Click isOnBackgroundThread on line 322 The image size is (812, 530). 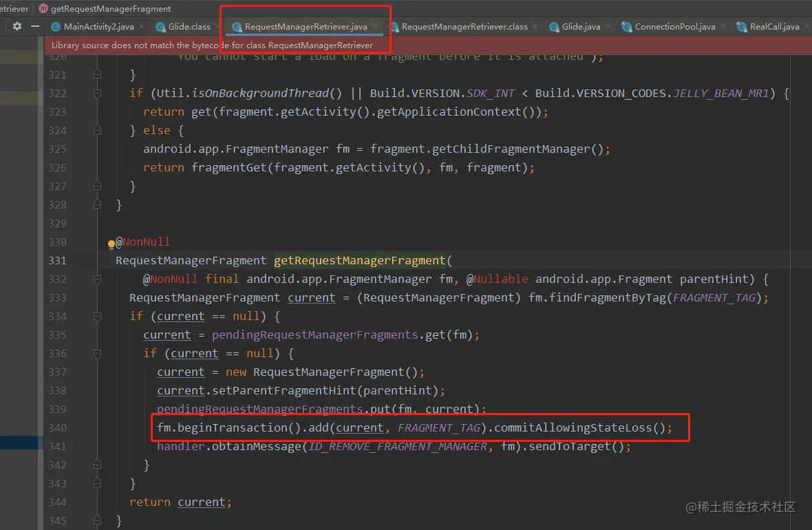[260, 93]
